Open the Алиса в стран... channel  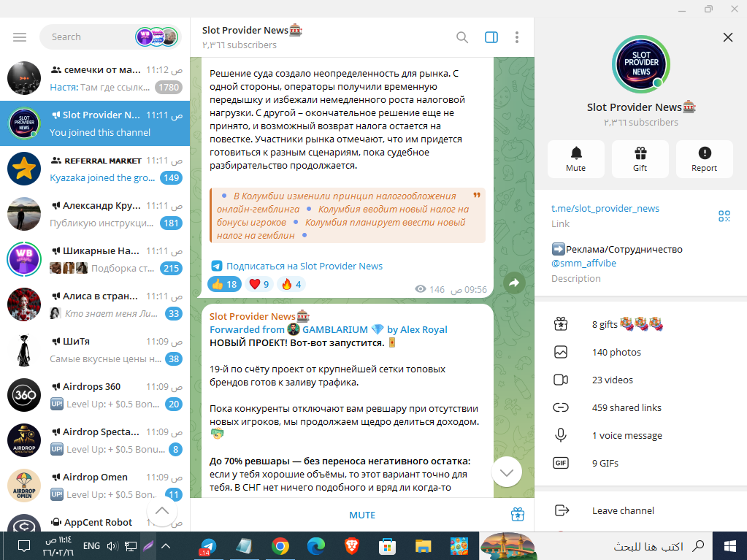tap(95, 304)
